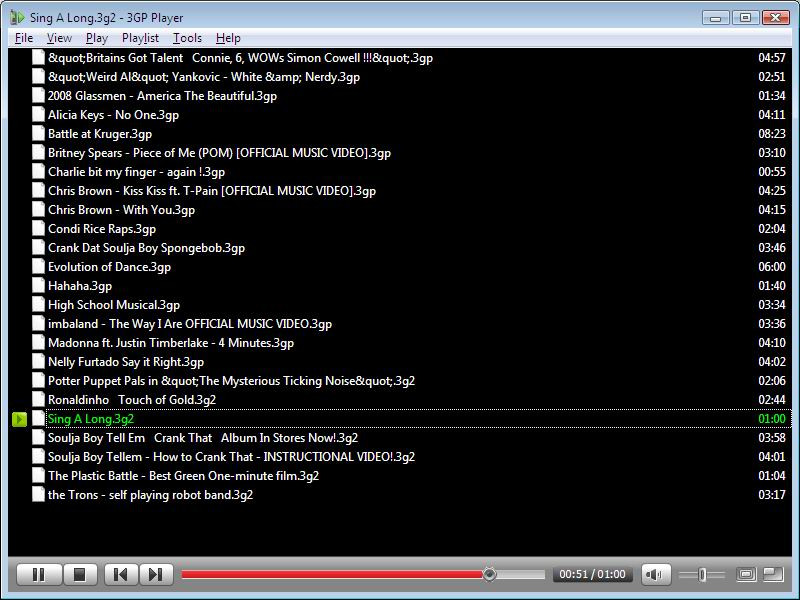Click file icon beside "Ronaldinho Touch of Gold.3g2"
Viewport: 800px width, 600px height.
[x=38, y=400]
